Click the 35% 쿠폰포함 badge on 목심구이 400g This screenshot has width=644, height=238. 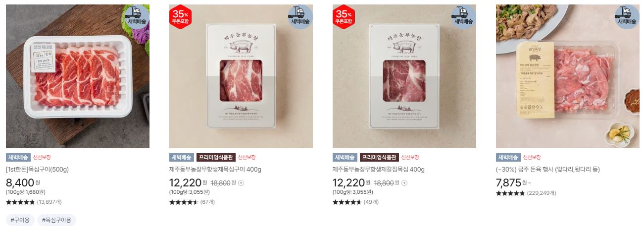tap(180, 17)
